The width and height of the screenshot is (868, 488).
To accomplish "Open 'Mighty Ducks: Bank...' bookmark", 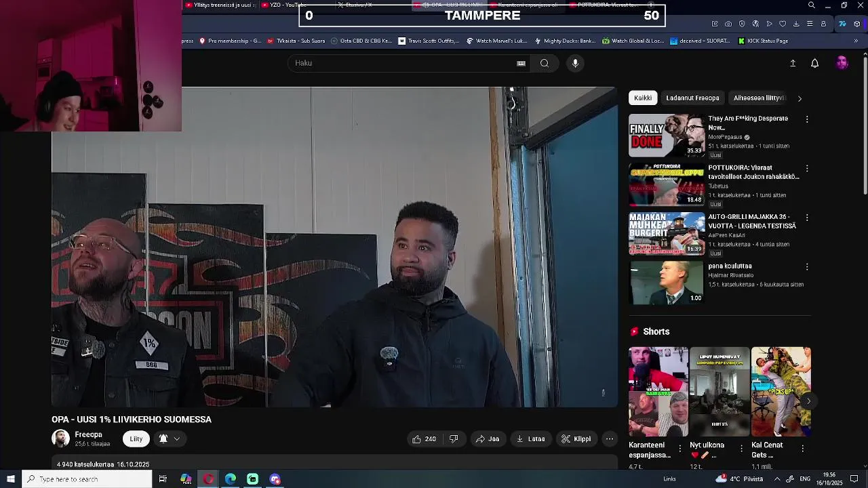I will pyautogui.click(x=564, y=41).
